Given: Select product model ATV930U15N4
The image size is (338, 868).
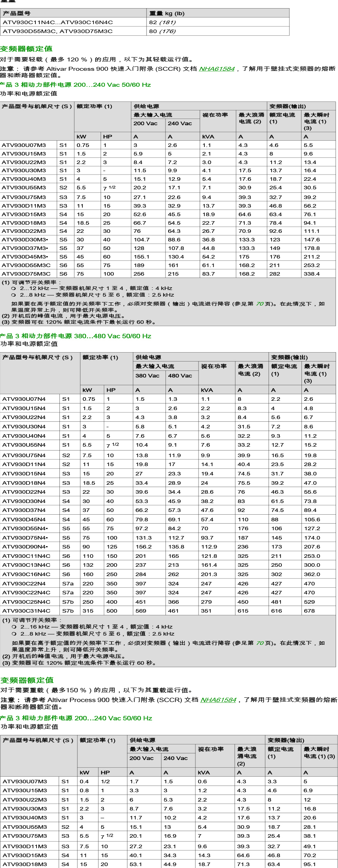Looking at the screenshot, I should pyautogui.click(x=24, y=408).
